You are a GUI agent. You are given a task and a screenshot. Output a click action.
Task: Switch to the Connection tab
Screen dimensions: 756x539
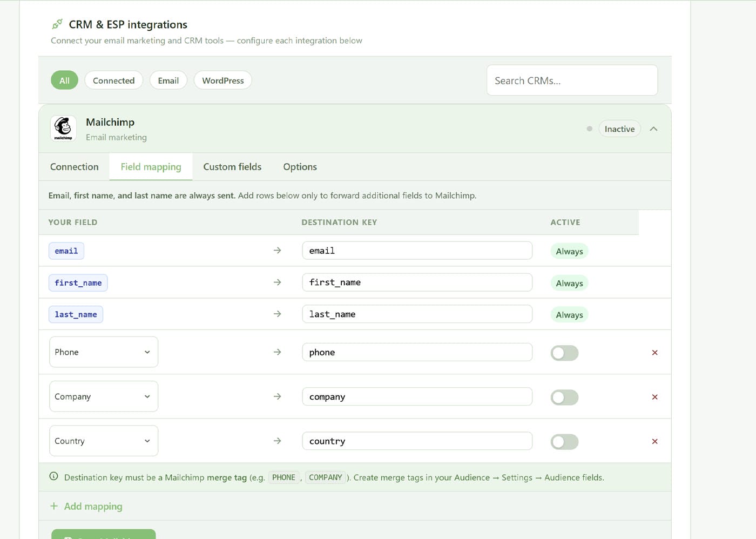coord(75,167)
